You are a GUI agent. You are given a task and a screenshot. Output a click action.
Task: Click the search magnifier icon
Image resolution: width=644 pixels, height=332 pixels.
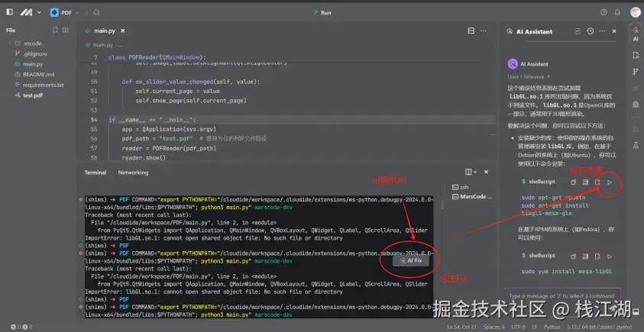click(x=96, y=12)
